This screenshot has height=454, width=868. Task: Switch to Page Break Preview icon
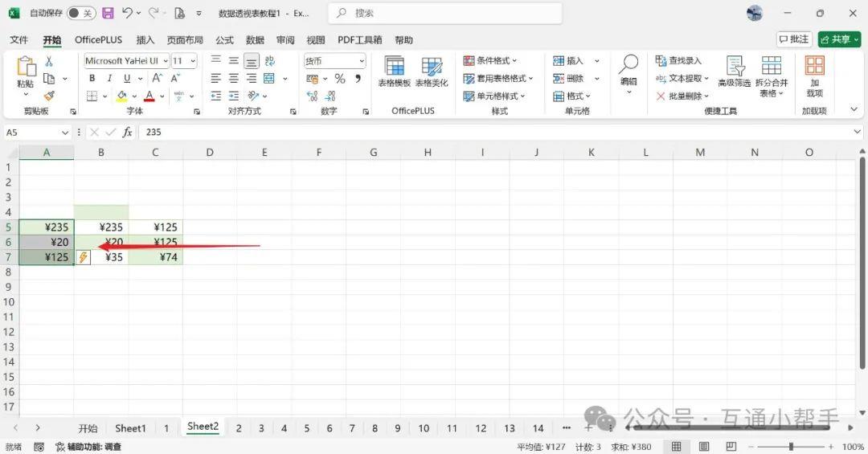(731, 446)
